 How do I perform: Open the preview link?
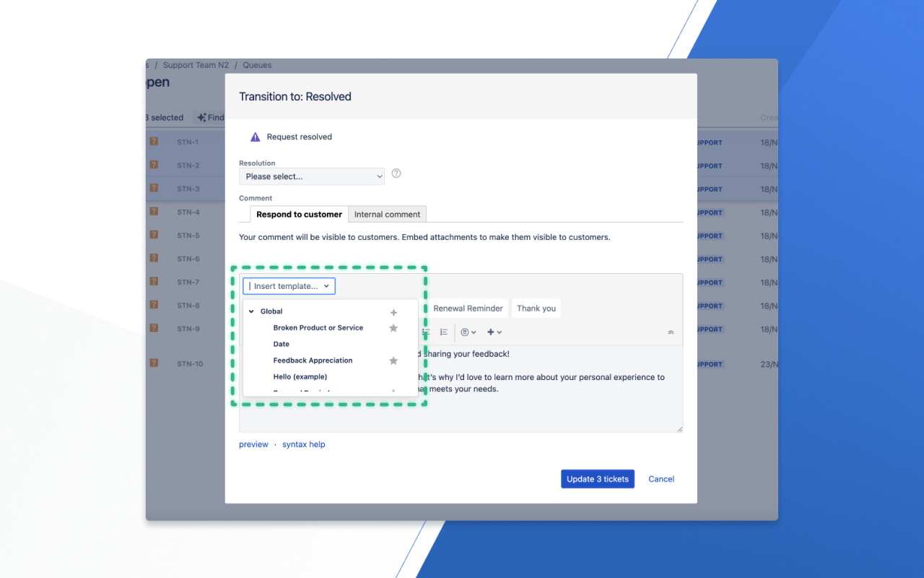coord(253,445)
